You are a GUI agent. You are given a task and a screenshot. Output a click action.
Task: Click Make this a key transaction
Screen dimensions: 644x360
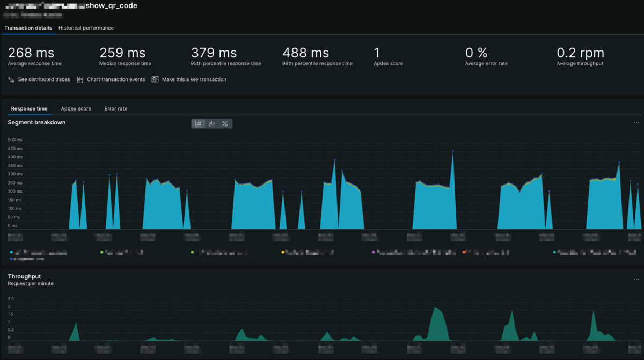pyautogui.click(x=194, y=79)
